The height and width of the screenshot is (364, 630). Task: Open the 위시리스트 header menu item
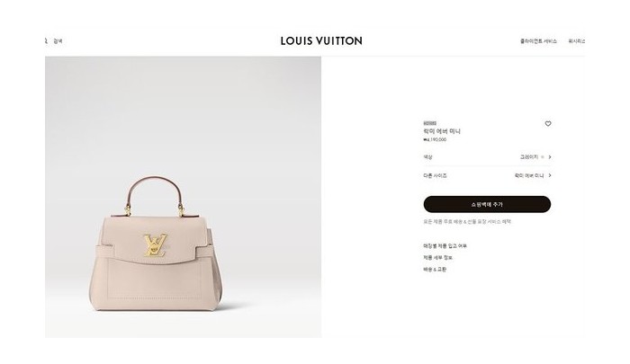pyautogui.click(x=577, y=41)
